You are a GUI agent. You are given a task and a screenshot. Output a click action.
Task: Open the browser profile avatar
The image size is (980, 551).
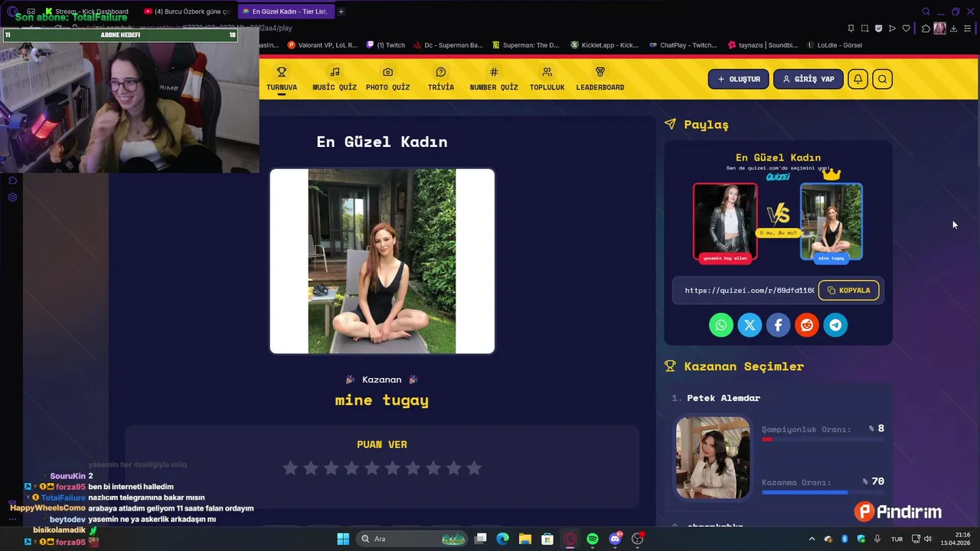939,28
